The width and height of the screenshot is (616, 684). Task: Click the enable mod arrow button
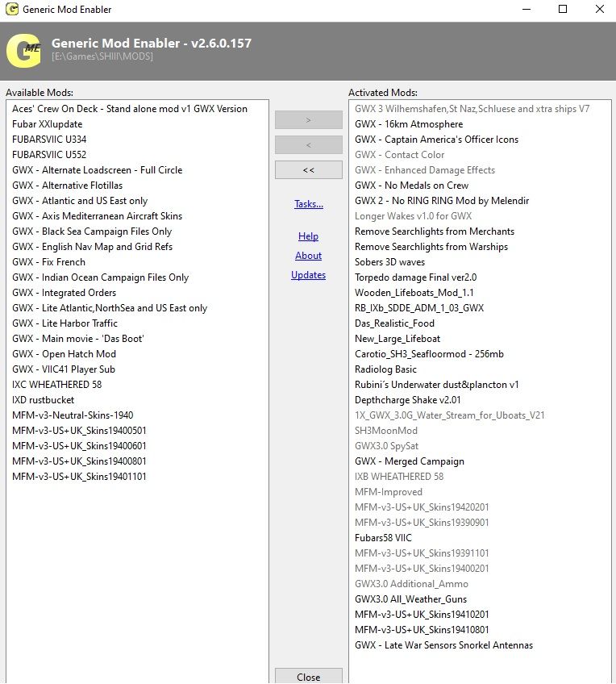click(308, 119)
